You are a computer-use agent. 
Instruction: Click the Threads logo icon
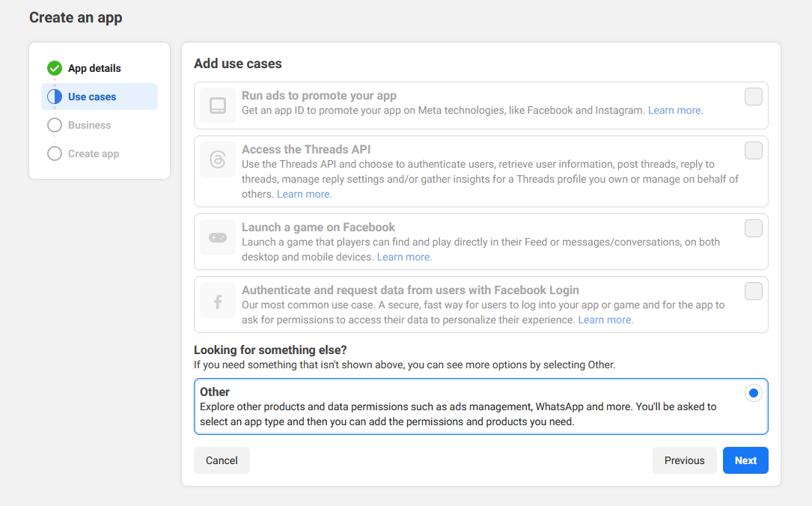[x=218, y=159]
